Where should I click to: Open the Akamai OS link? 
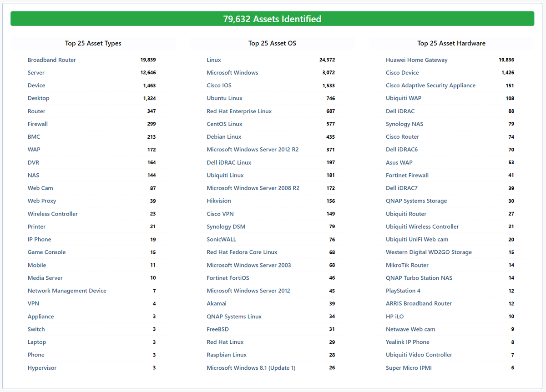(217, 303)
